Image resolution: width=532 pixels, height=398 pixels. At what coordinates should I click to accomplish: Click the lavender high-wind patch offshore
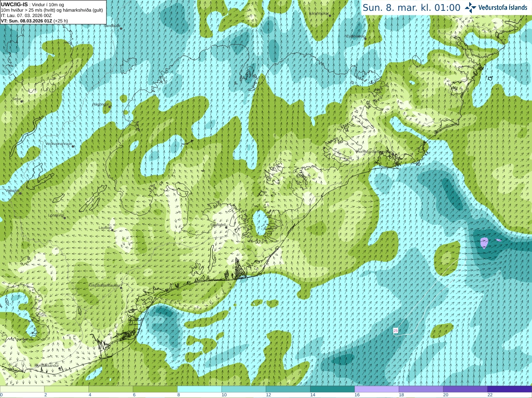click(x=484, y=243)
